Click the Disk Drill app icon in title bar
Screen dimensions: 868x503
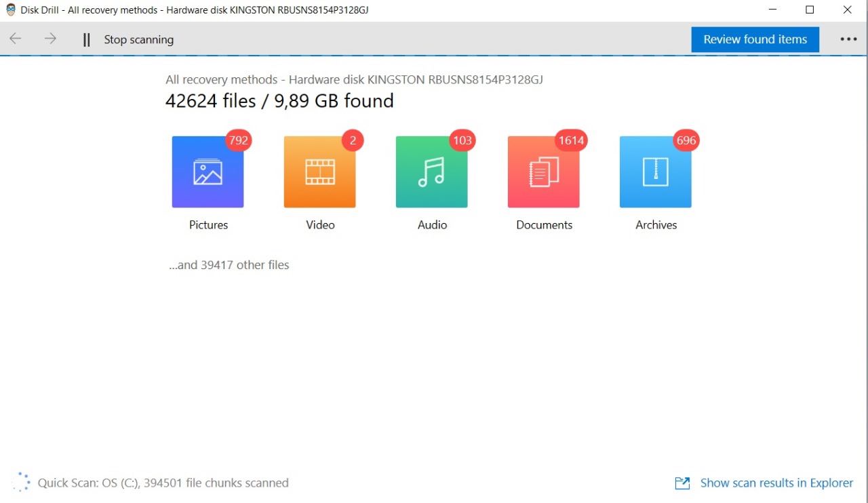click(x=11, y=10)
